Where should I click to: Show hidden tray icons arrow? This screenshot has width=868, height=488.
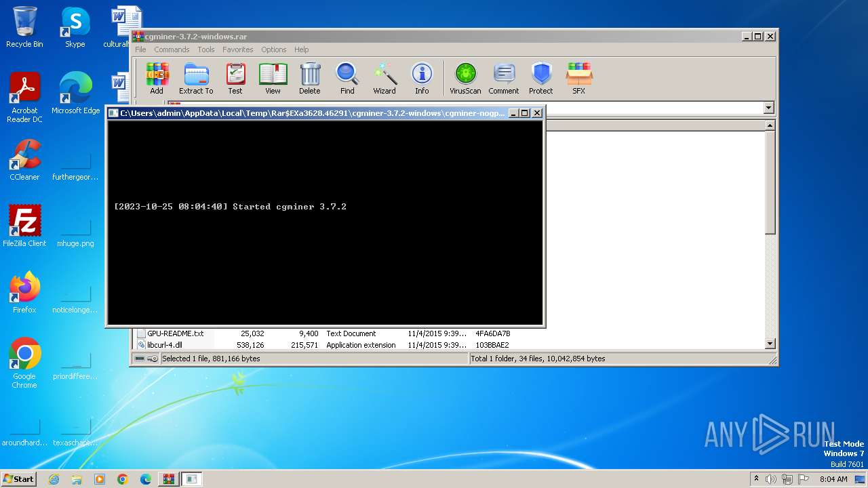[756, 479]
